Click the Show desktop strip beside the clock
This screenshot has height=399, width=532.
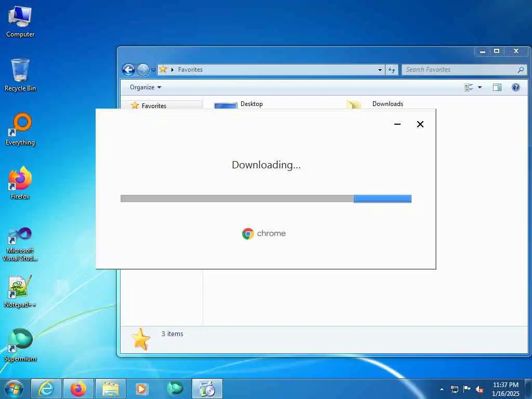pyautogui.click(x=528, y=389)
